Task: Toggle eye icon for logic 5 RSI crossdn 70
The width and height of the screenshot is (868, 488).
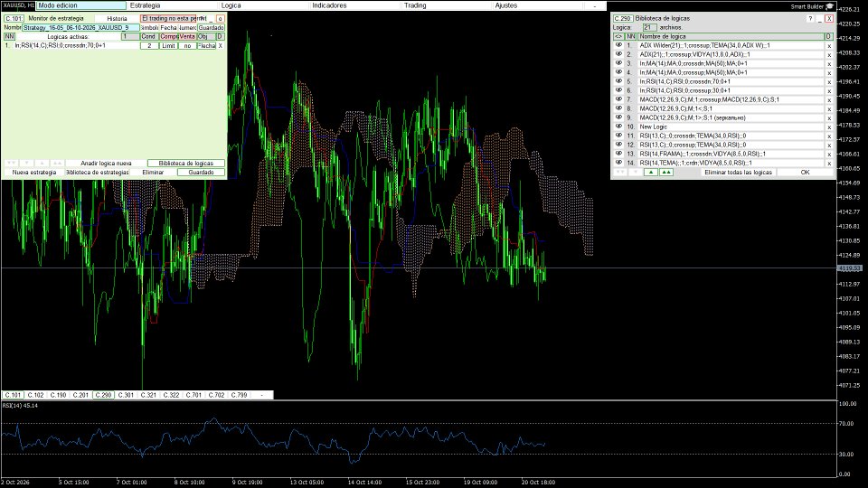Action: tap(618, 81)
